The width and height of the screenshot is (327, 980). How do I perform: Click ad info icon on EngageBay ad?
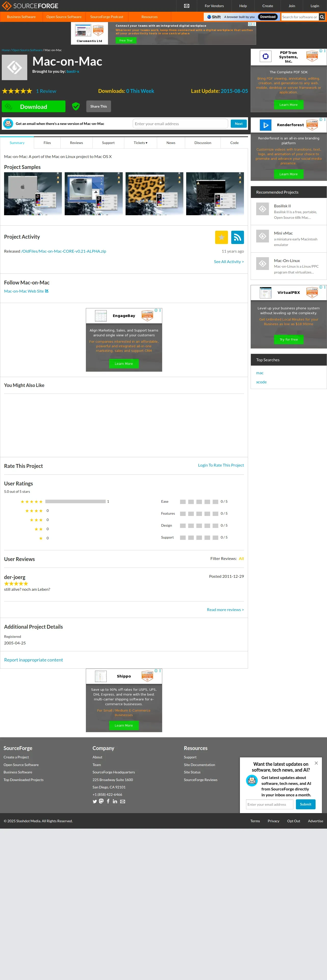156,310
